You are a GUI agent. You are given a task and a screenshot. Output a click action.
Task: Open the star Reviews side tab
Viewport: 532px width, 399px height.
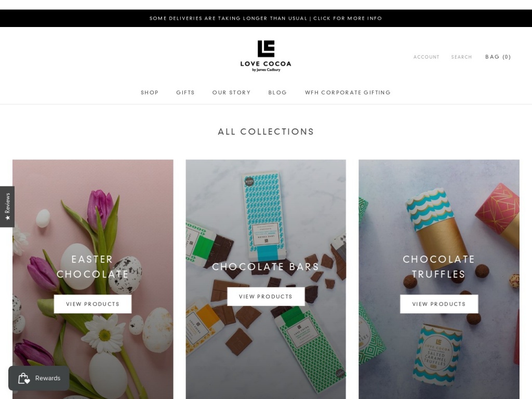coord(7,207)
